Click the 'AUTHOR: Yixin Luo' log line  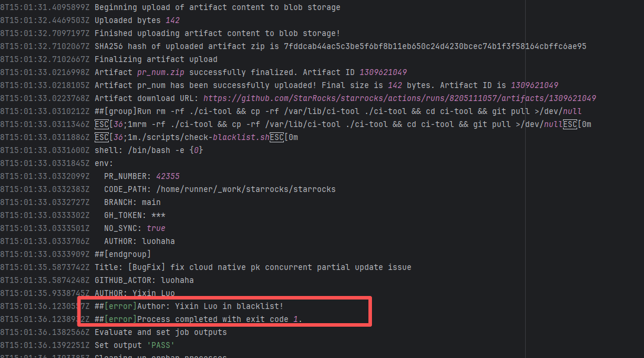point(134,293)
